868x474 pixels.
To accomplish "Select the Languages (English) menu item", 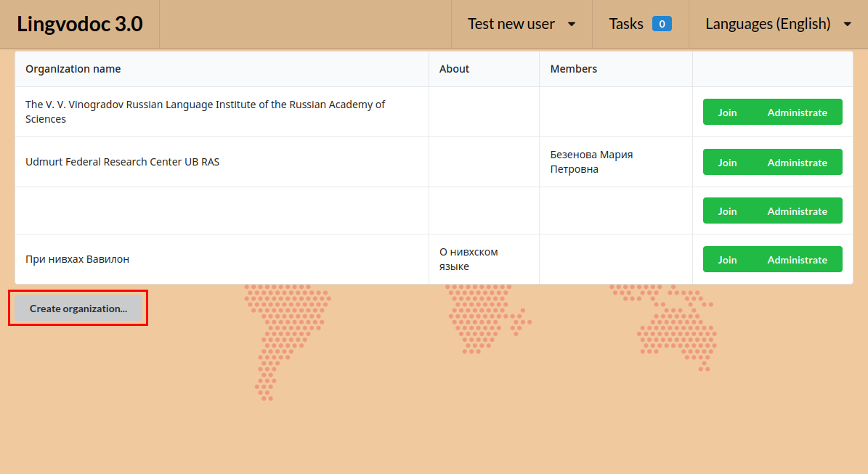I will pyautogui.click(x=768, y=23).
